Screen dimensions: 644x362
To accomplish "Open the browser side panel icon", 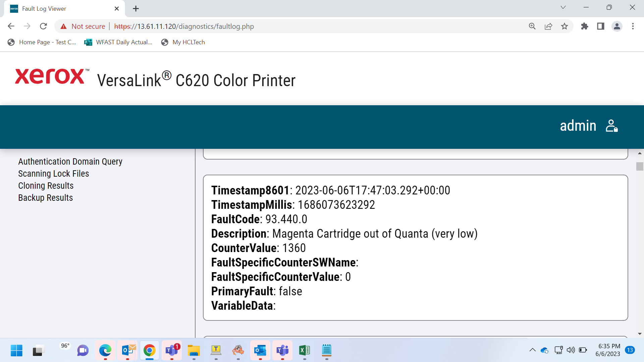I will [x=601, y=26].
